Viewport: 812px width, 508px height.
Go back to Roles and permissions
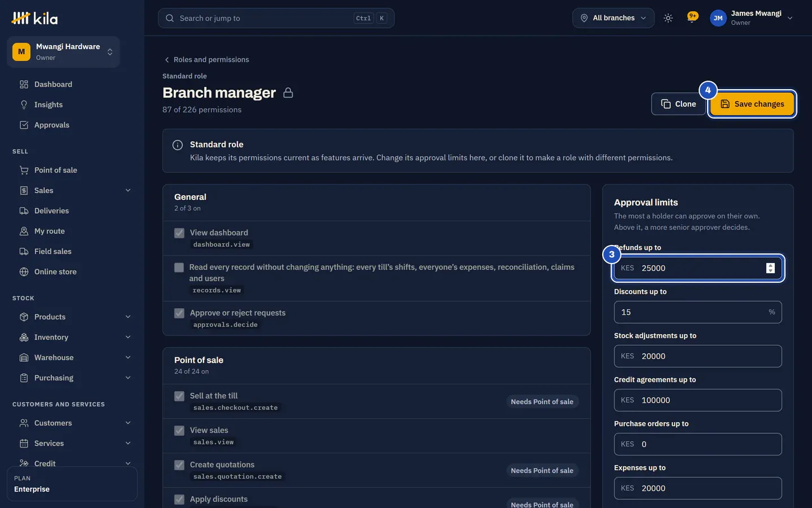206,59
